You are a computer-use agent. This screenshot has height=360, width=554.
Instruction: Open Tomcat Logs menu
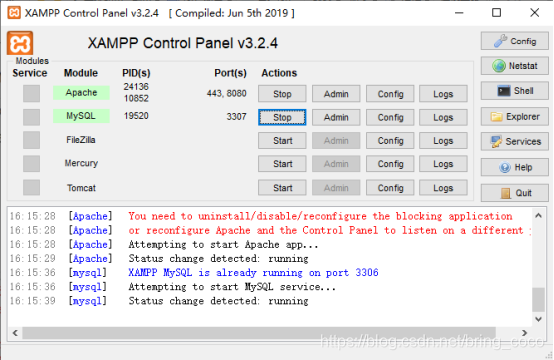coord(443,188)
